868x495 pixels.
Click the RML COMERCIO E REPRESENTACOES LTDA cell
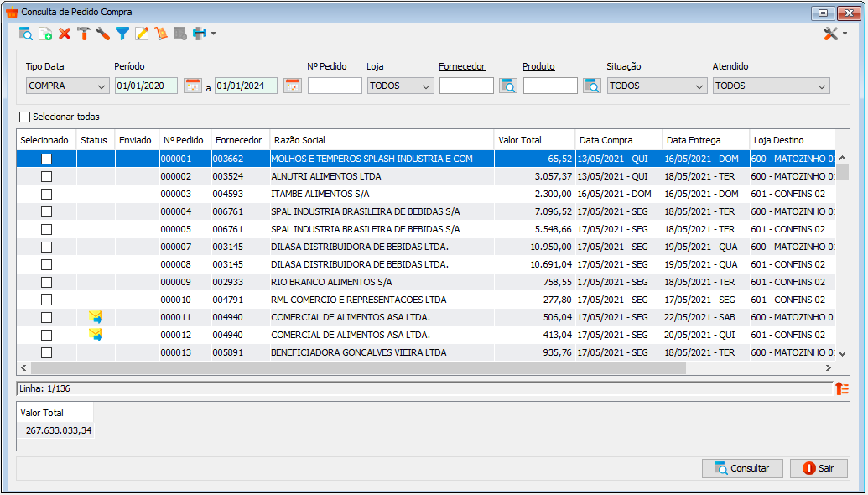point(382,300)
